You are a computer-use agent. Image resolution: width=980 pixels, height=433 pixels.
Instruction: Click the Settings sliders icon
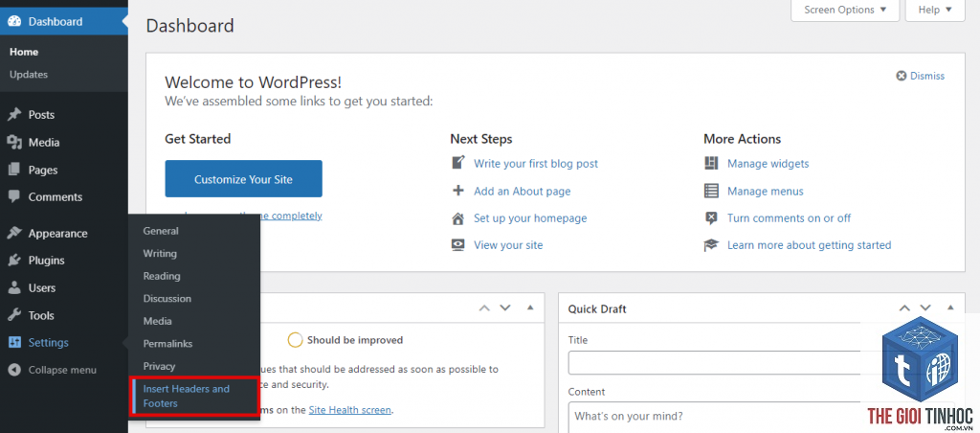(x=14, y=342)
